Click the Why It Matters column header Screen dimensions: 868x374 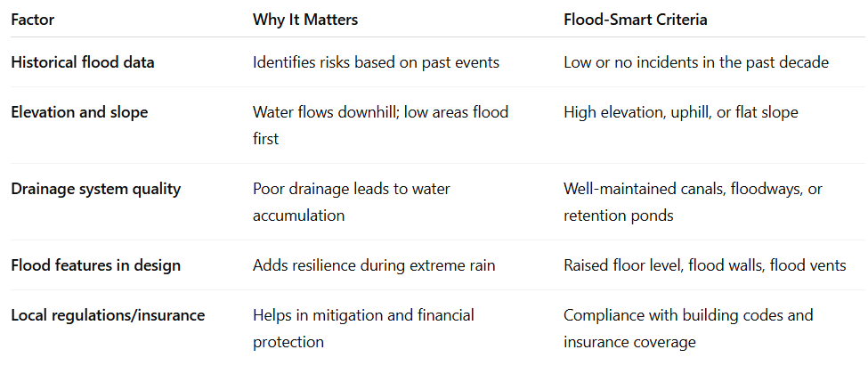[305, 20]
